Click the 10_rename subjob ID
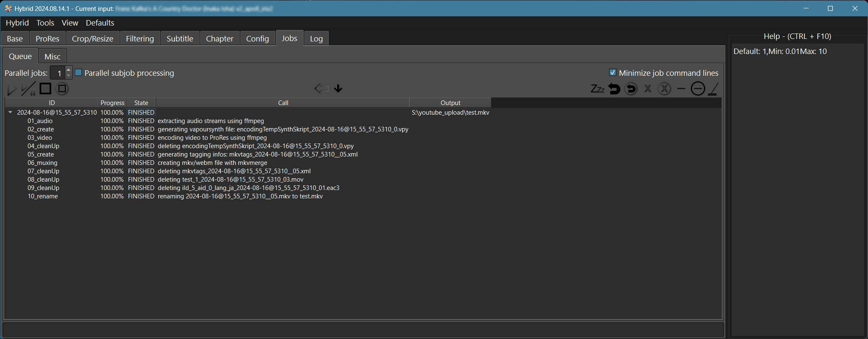Screen dimensions: 868x339 [43, 196]
